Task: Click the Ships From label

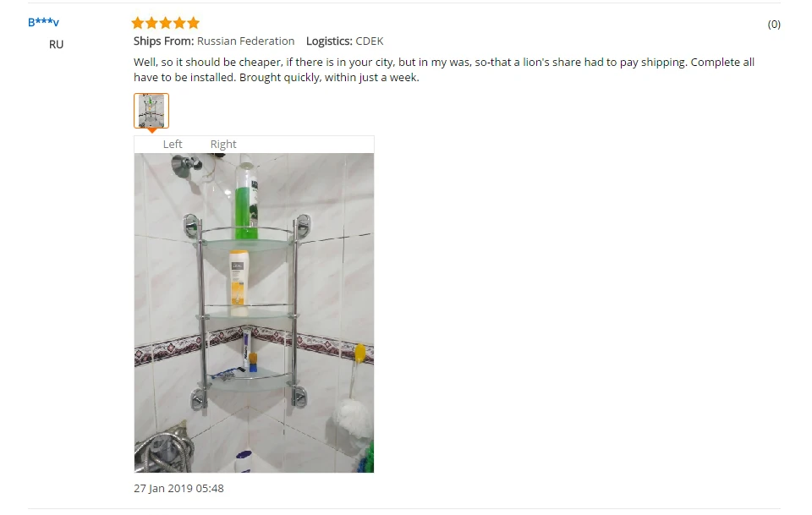Action: [163, 41]
